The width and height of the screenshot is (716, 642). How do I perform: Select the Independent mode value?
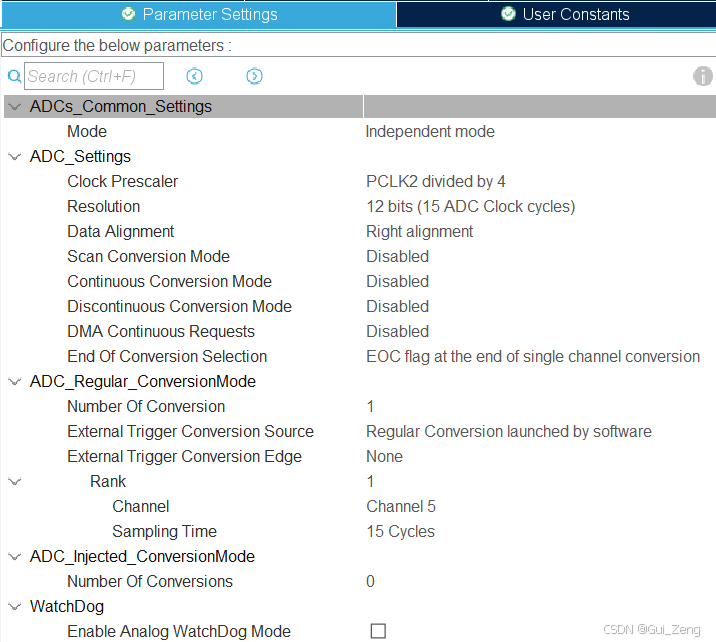[x=430, y=132]
